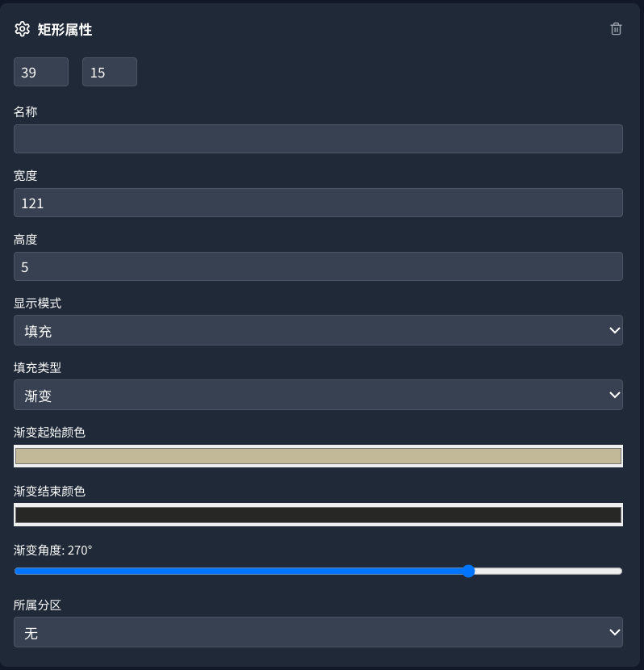Click the 矩形属性 panel title
The width and height of the screenshot is (644, 670).
pyautogui.click(x=65, y=29)
